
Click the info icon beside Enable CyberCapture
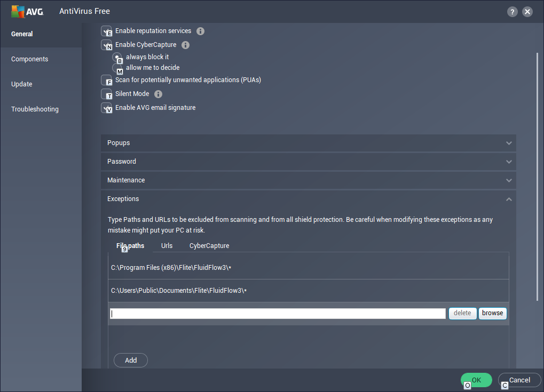(185, 45)
